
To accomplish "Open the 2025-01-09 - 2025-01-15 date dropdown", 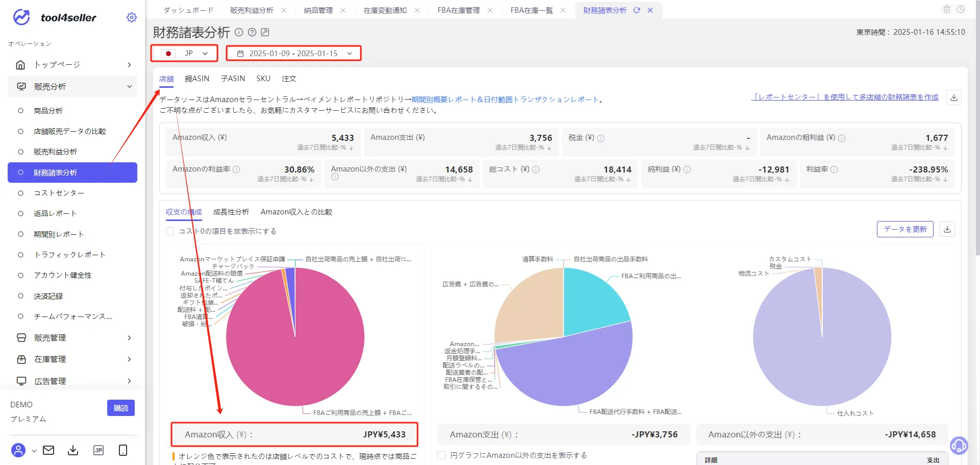I will [x=294, y=54].
